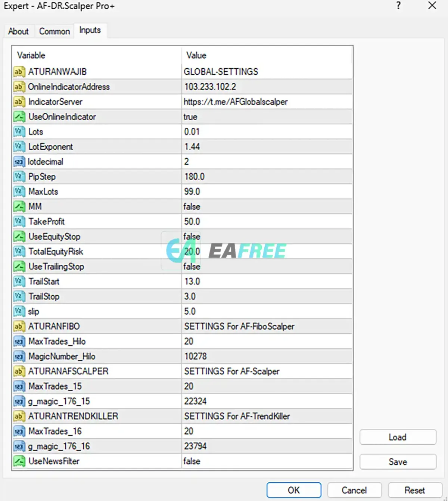Switch to the About tab
The width and height of the screenshot is (448, 501).
click(x=18, y=31)
